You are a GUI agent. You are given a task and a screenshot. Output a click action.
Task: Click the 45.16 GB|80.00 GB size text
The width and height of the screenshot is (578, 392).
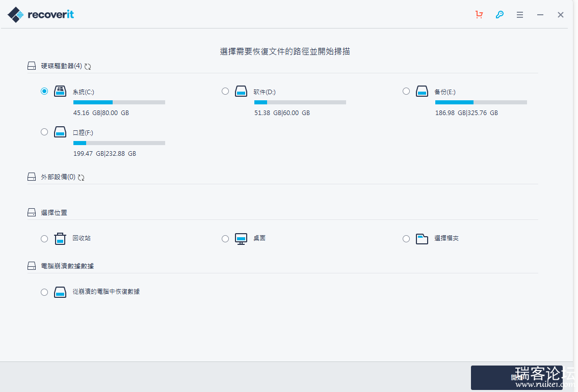click(x=101, y=113)
